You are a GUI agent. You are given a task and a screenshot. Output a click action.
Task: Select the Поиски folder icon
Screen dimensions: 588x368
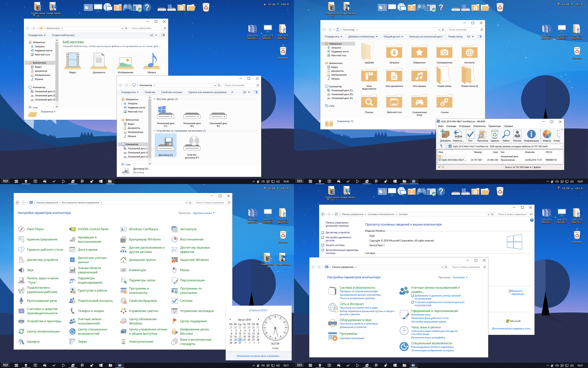(x=369, y=104)
